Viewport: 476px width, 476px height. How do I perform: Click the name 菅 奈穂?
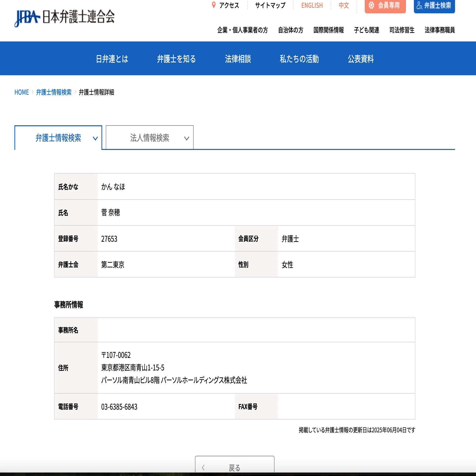coord(110,212)
